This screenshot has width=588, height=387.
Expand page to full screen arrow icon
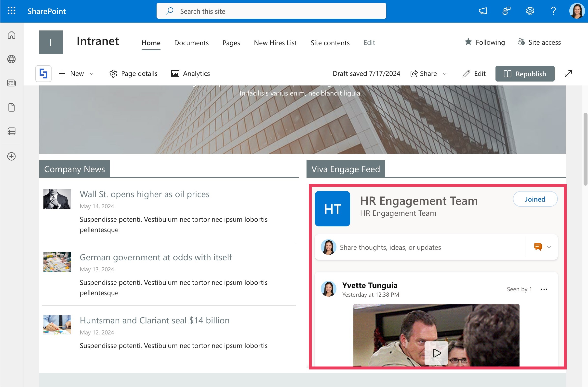(x=568, y=74)
